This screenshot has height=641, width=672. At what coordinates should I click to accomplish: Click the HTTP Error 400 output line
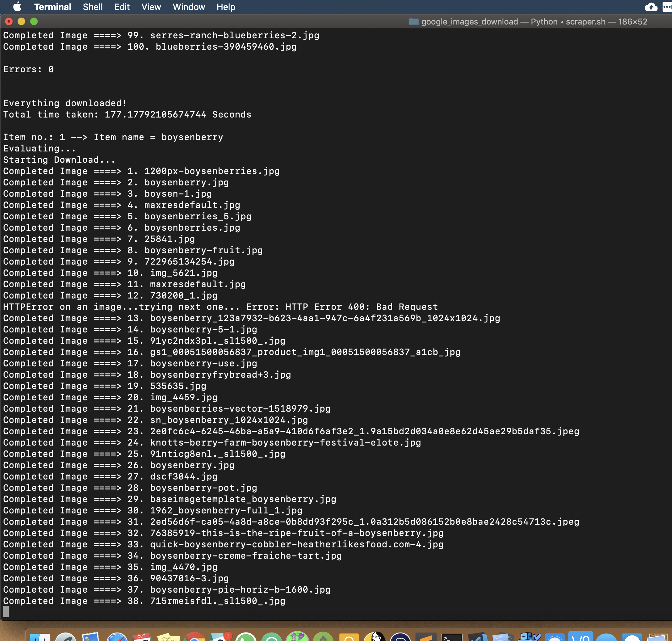click(x=220, y=307)
